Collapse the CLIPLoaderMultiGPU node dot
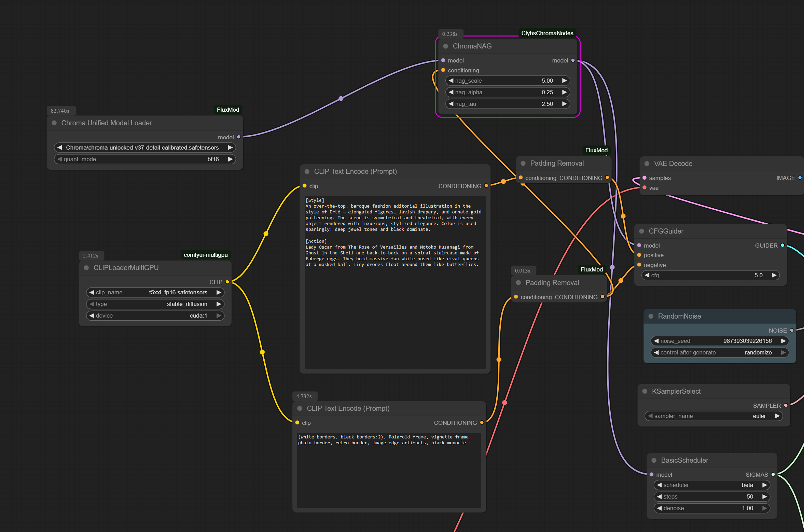 click(86, 268)
